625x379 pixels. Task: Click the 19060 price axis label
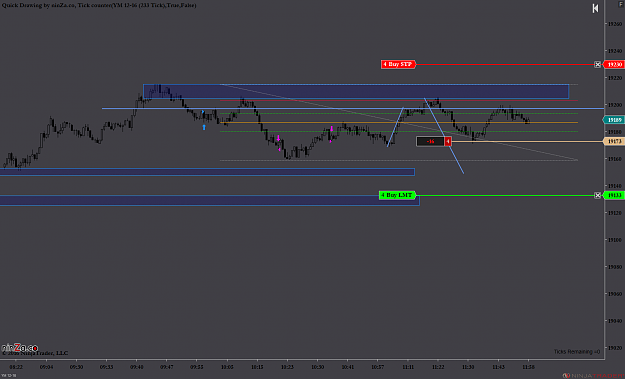[x=615, y=294]
